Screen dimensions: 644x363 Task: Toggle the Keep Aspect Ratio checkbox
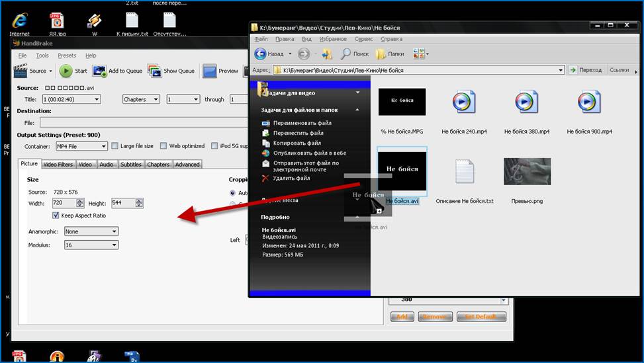click(x=56, y=216)
